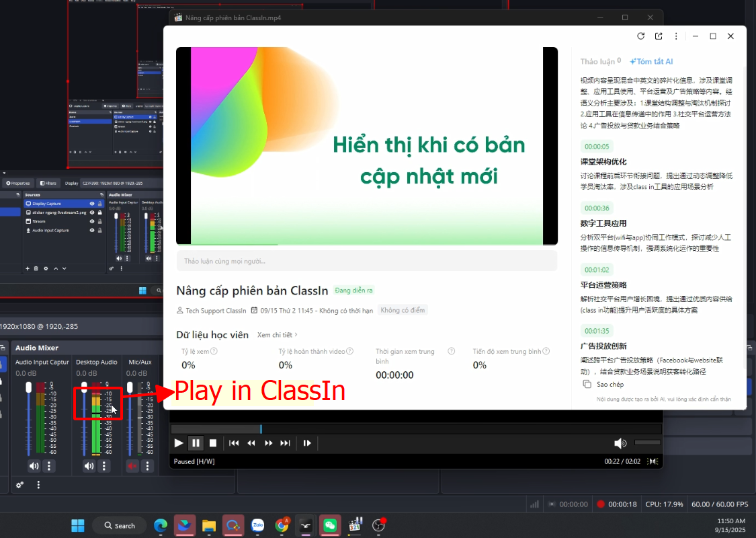Image resolution: width=756 pixels, height=538 pixels.
Task: Click the Sao chép copy button
Action: 603,384
